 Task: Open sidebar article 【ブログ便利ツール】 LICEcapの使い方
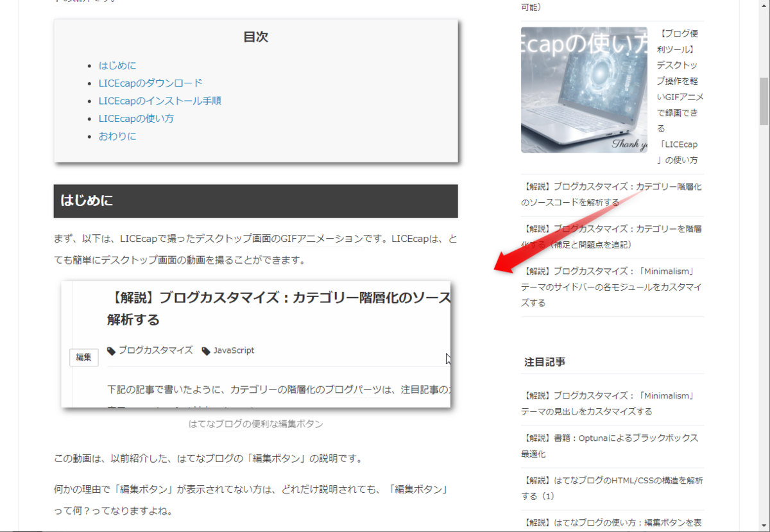680,96
